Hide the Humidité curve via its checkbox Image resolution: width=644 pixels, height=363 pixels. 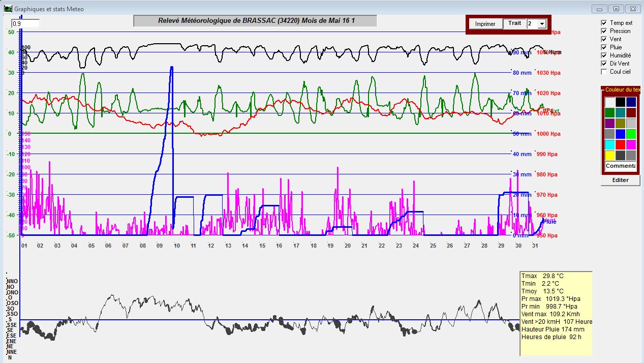[604, 55]
